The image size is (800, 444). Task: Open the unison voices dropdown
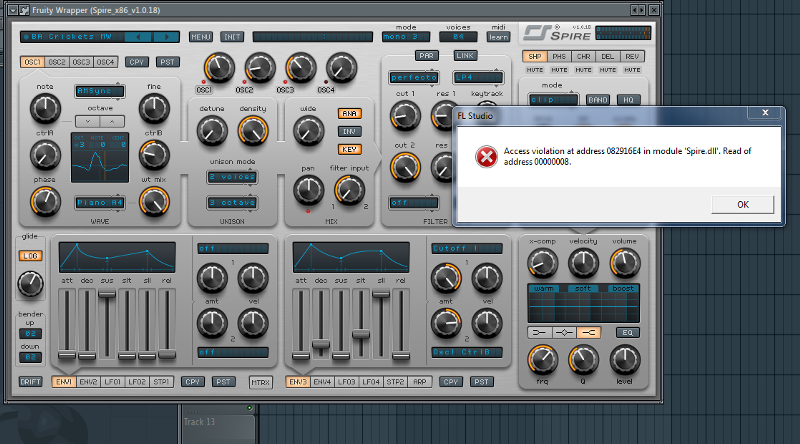pyautogui.click(x=232, y=177)
